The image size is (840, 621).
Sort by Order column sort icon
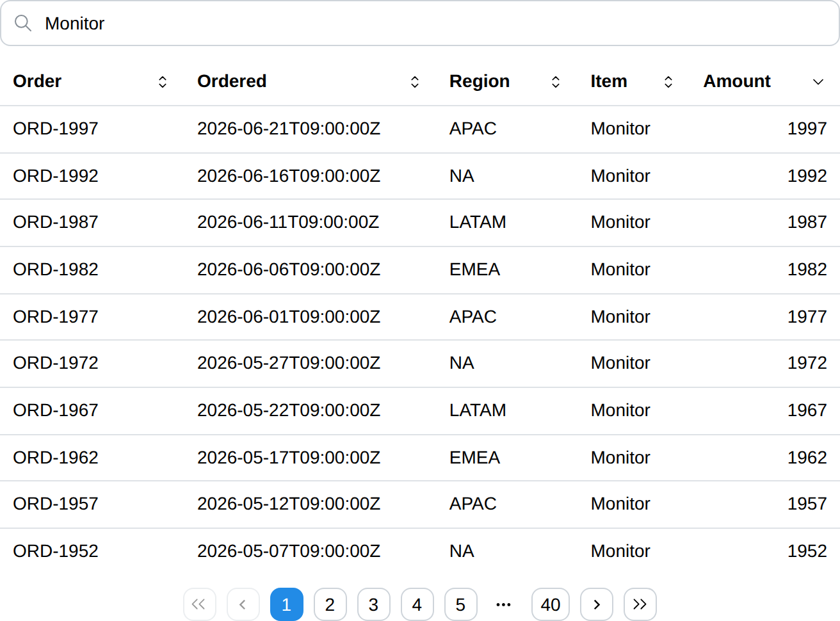[x=163, y=81]
